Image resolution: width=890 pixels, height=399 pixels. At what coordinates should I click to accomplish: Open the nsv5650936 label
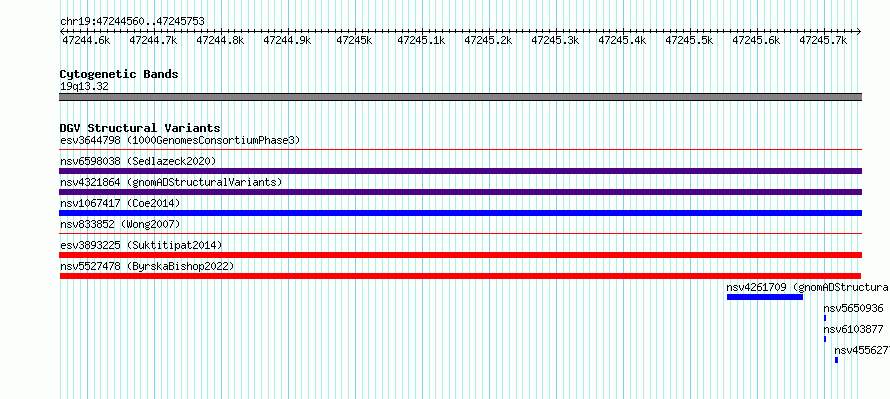[853, 308]
